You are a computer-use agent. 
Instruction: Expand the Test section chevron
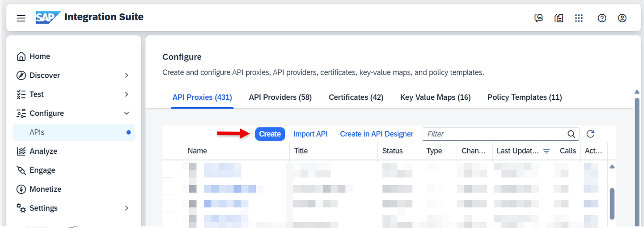pyautogui.click(x=127, y=94)
